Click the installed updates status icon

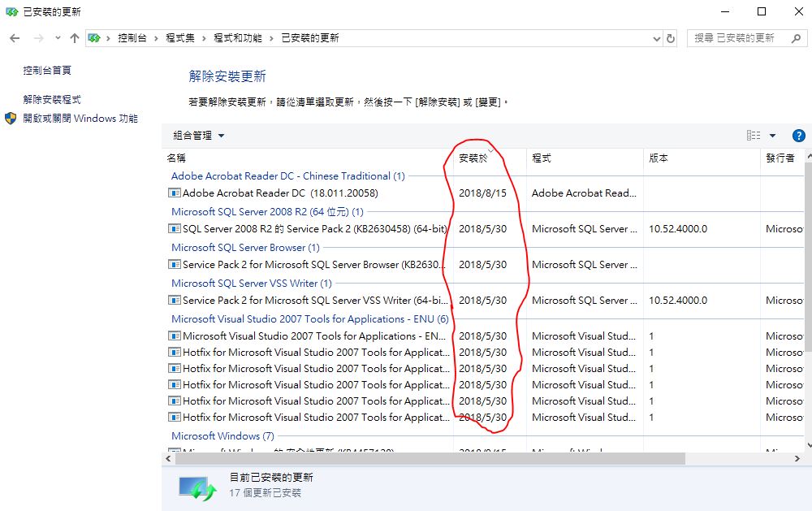197,487
